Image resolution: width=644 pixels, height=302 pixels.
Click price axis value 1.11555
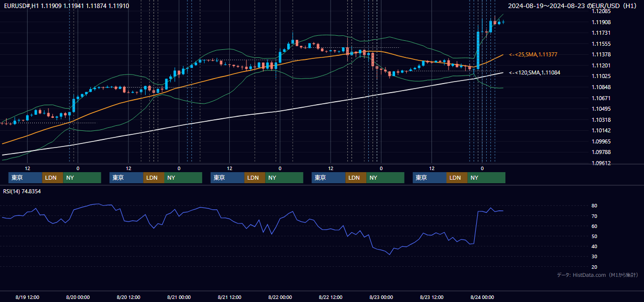[x=601, y=44]
